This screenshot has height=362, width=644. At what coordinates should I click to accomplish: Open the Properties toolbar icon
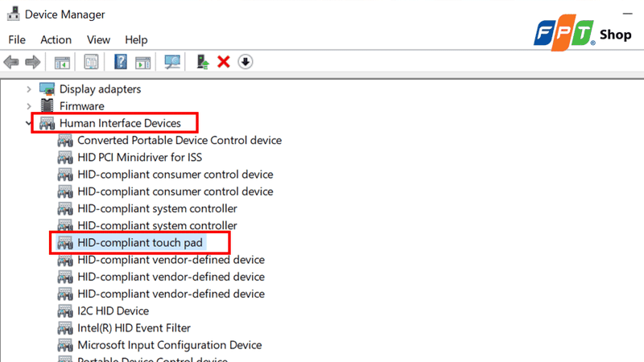point(91,62)
